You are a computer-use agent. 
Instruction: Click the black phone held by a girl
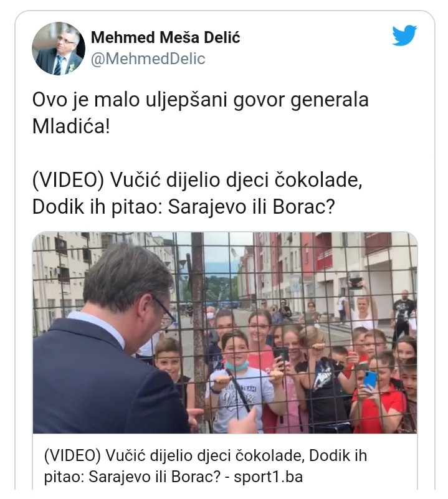pyautogui.click(x=281, y=355)
